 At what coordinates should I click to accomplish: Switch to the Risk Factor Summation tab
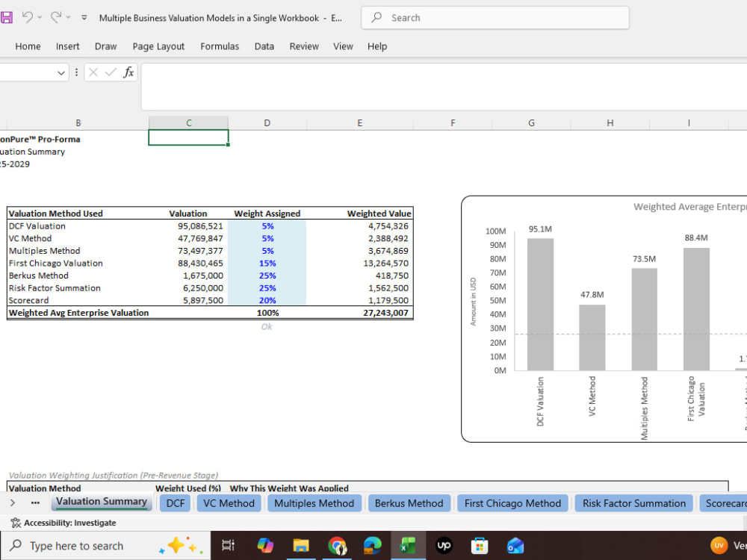634,503
